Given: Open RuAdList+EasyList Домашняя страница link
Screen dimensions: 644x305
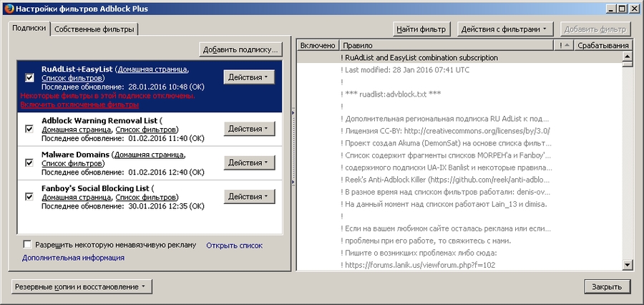Looking at the screenshot, I should (153, 69).
